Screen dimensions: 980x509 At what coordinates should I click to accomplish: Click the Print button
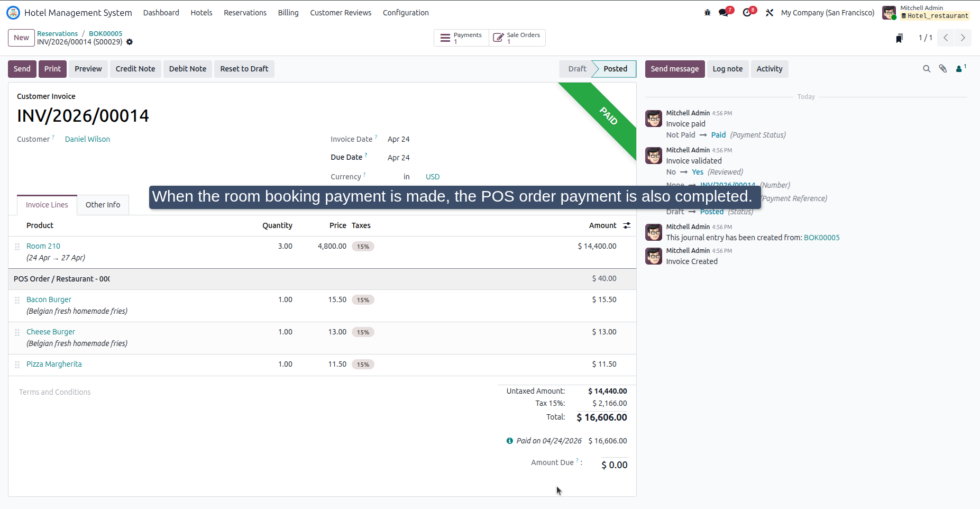[x=52, y=69]
